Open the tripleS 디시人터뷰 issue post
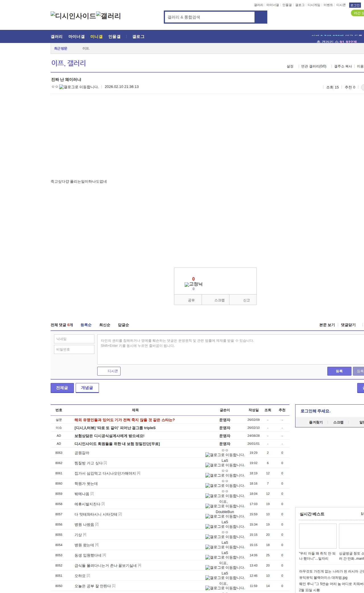This screenshot has height=593, width=364. [x=115, y=428]
